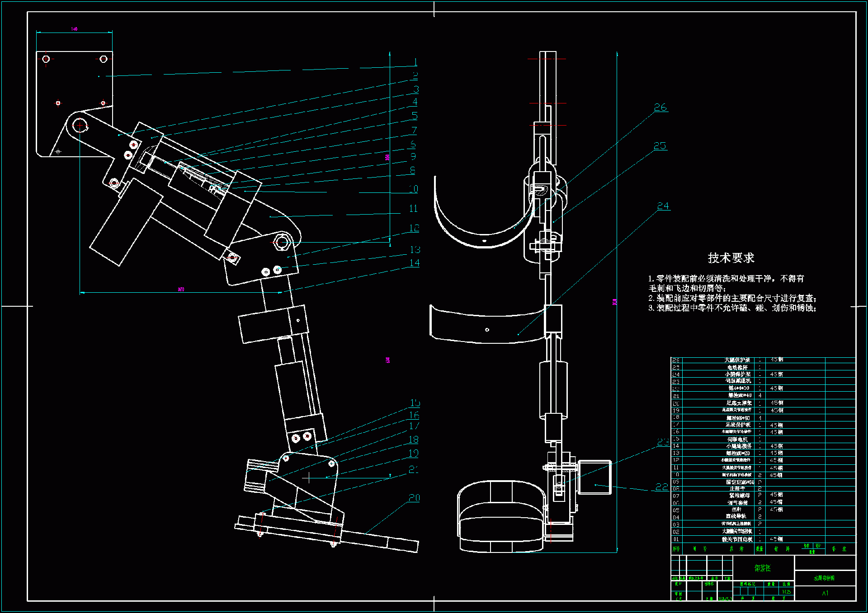Click the A1 sheet size cell
Viewport: 868px width, 613px height.
[x=825, y=593]
